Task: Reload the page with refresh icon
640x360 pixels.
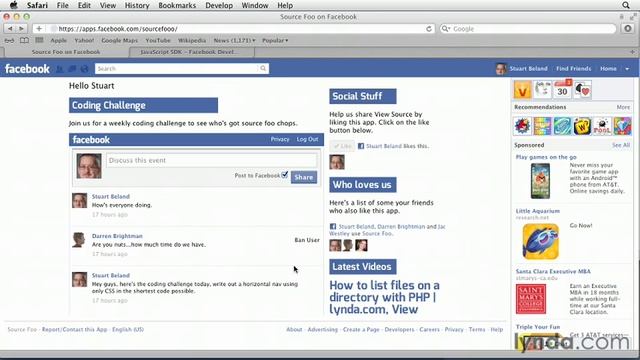Action: pos(429,29)
